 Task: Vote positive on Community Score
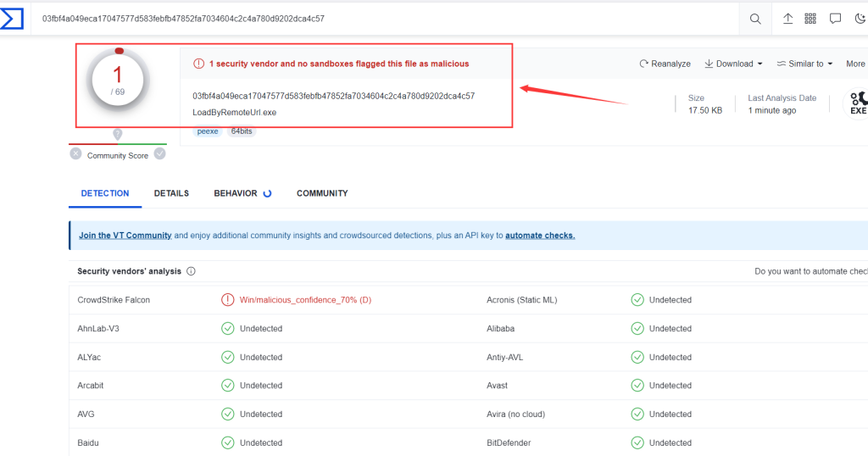(x=160, y=154)
